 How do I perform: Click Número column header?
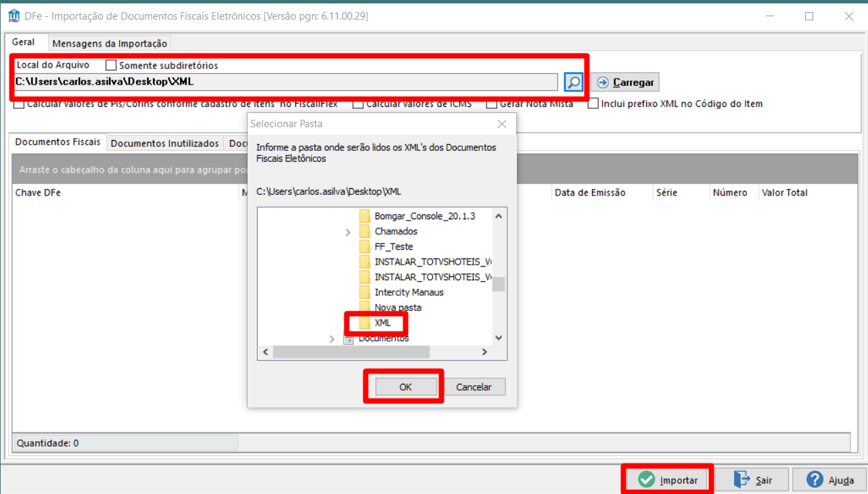[730, 193]
